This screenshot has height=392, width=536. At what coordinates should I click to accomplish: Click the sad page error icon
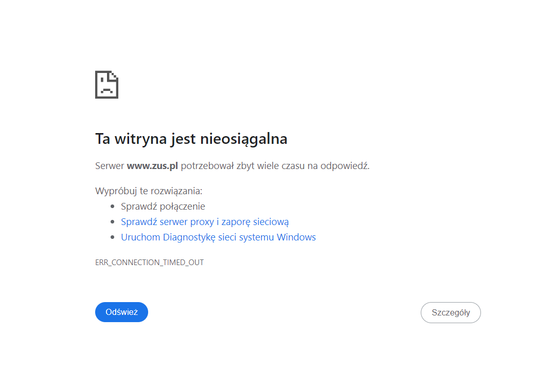[x=106, y=84]
